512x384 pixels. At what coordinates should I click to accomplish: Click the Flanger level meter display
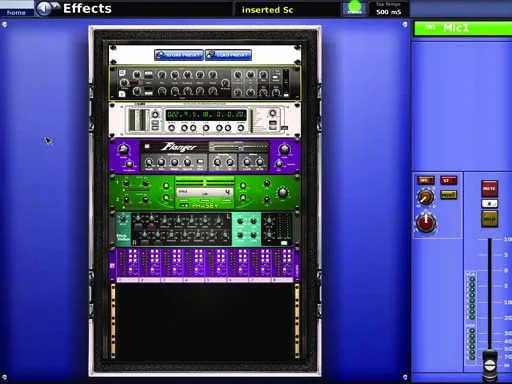coord(239,147)
